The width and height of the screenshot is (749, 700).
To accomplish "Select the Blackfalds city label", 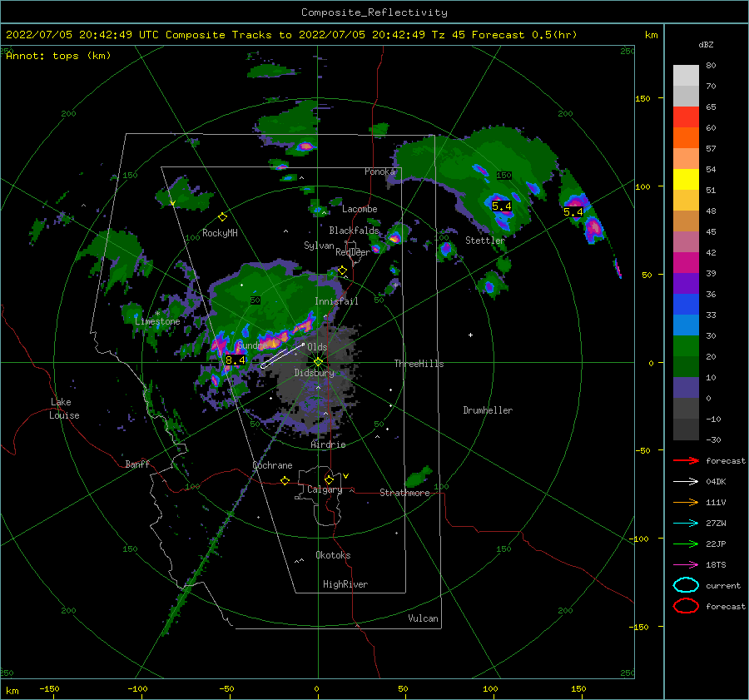I will coord(354,231).
